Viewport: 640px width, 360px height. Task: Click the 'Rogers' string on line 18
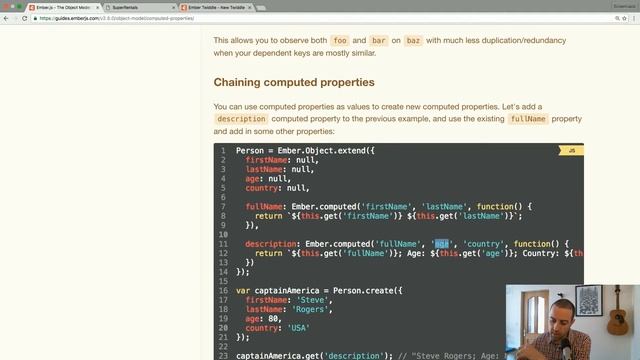(310, 309)
